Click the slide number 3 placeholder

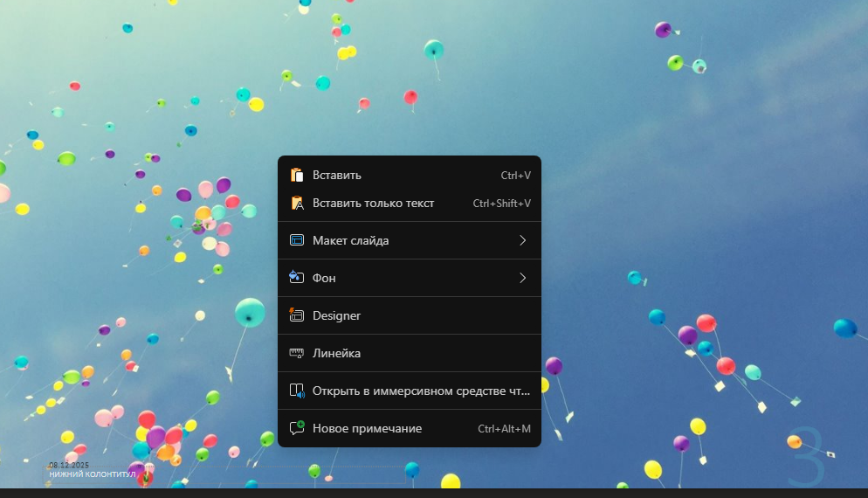coord(805,457)
